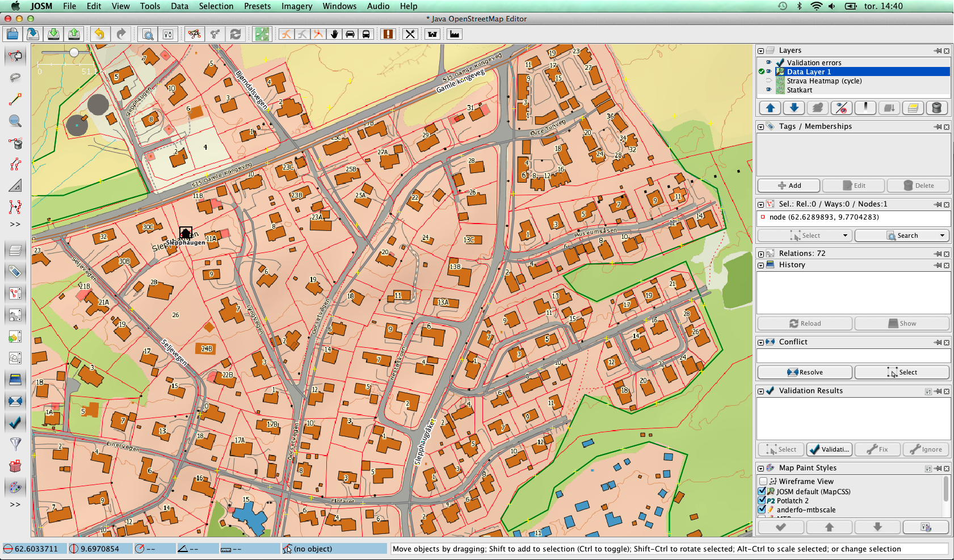954x560 pixels.
Task: Select the Improve way accuracy tool
Action: click(15, 165)
